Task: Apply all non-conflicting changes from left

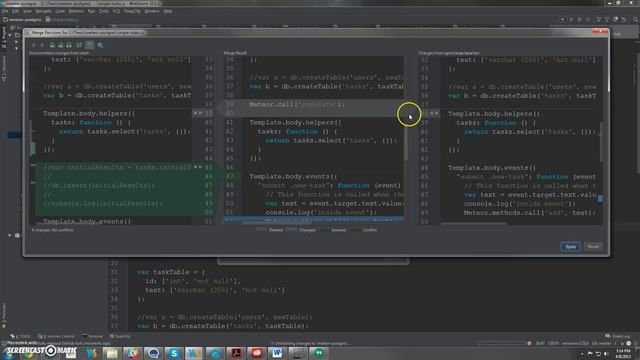Action: (x=52, y=45)
